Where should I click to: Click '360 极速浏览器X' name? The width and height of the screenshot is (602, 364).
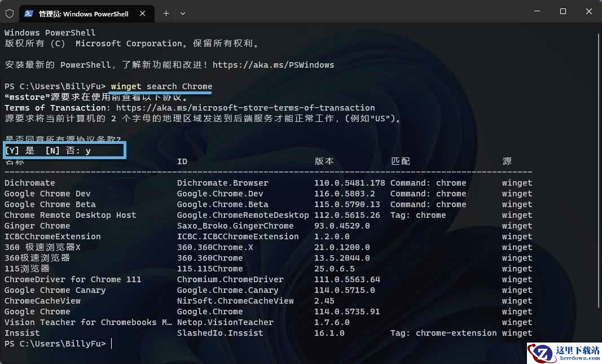pyautogui.click(x=42, y=247)
